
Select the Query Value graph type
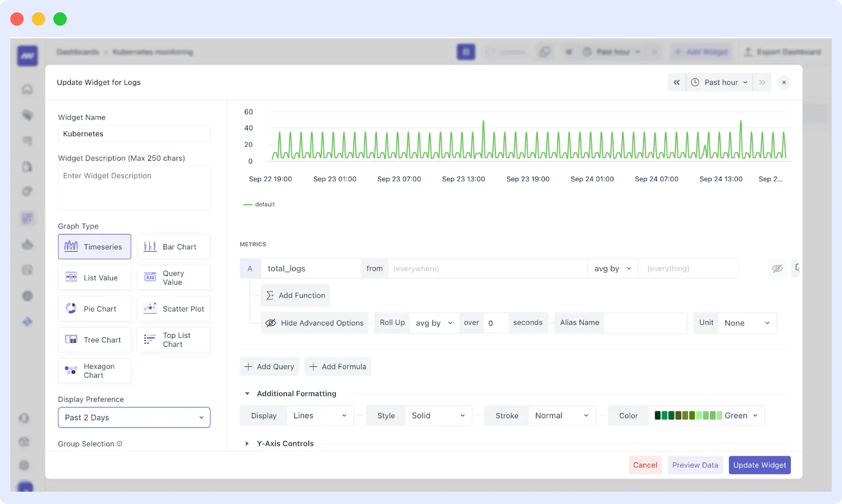click(174, 277)
